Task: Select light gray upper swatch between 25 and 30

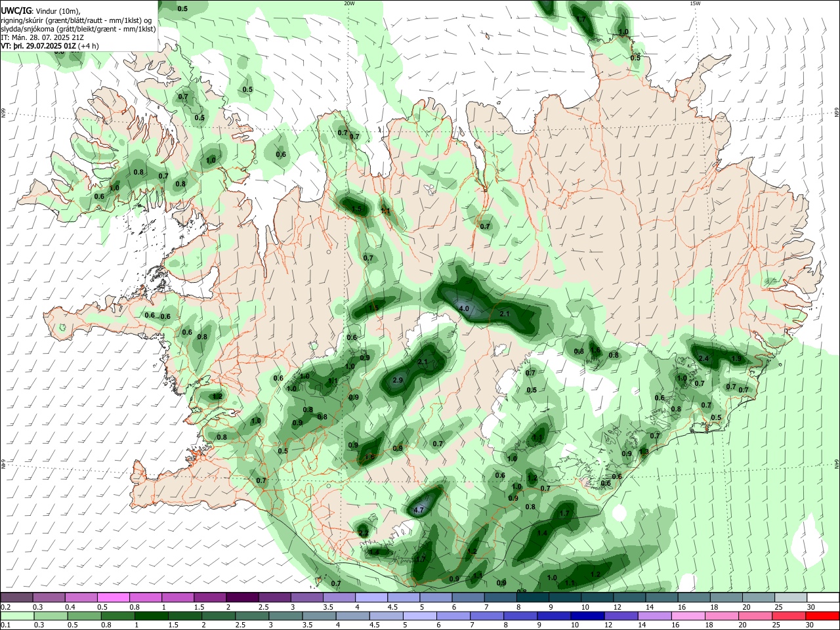Action: (x=791, y=597)
